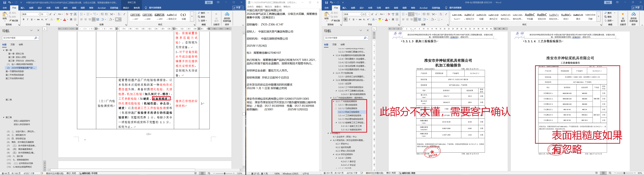Screen dimensions: 644x175
Task: Save the right Word document via disk icon
Action: pyautogui.click(x=327, y=3)
